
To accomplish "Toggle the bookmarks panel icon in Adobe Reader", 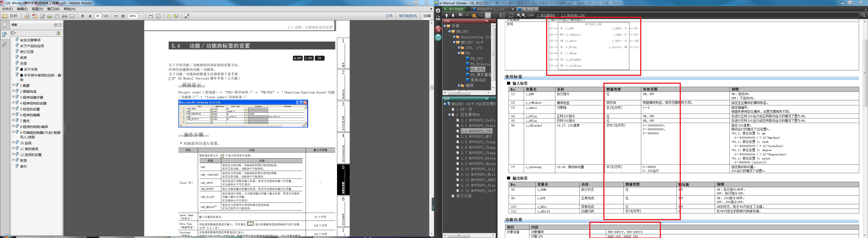I will click(x=4, y=34).
